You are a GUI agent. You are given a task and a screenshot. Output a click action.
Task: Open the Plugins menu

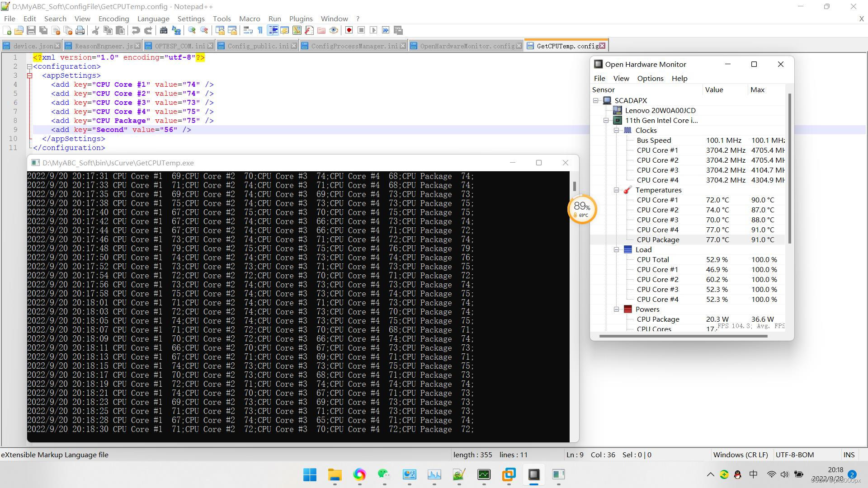point(301,19)
